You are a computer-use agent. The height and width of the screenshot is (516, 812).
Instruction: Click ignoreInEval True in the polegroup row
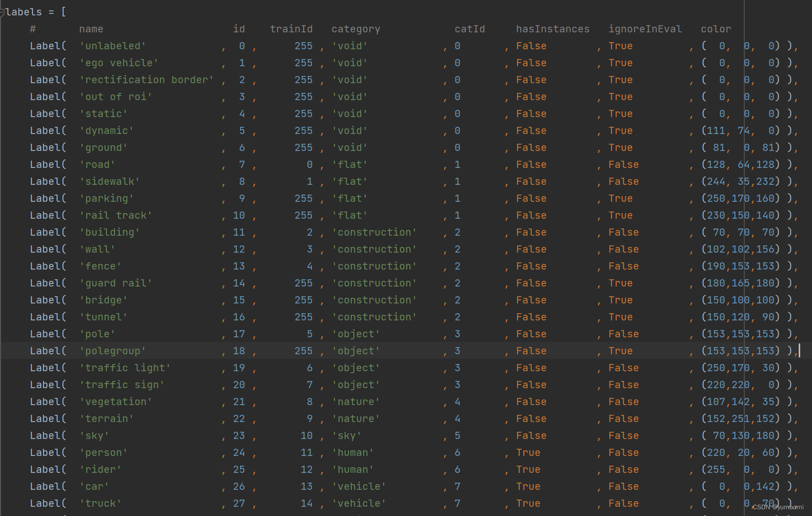(621, 351)
